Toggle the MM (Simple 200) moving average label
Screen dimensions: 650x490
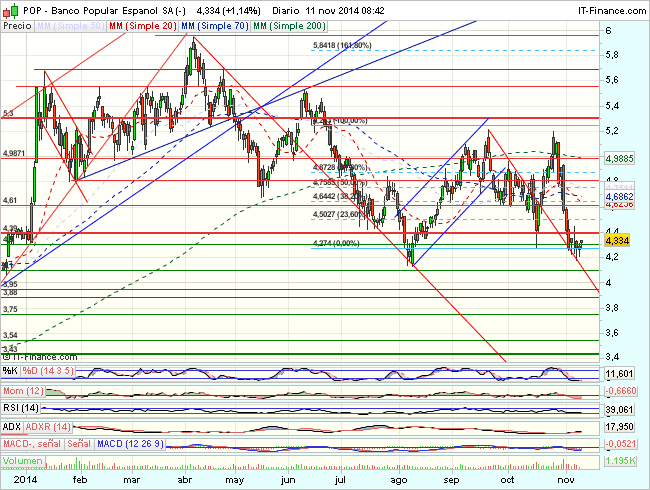point(289,26)
